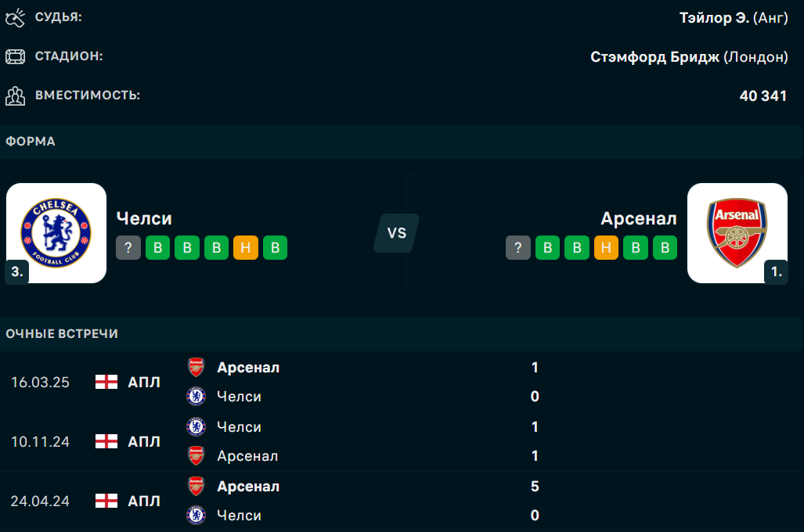This screenshot has width=804, height=532.
Task: Click Arsenal's gray question mark form badge
Action: click(517, 248)
